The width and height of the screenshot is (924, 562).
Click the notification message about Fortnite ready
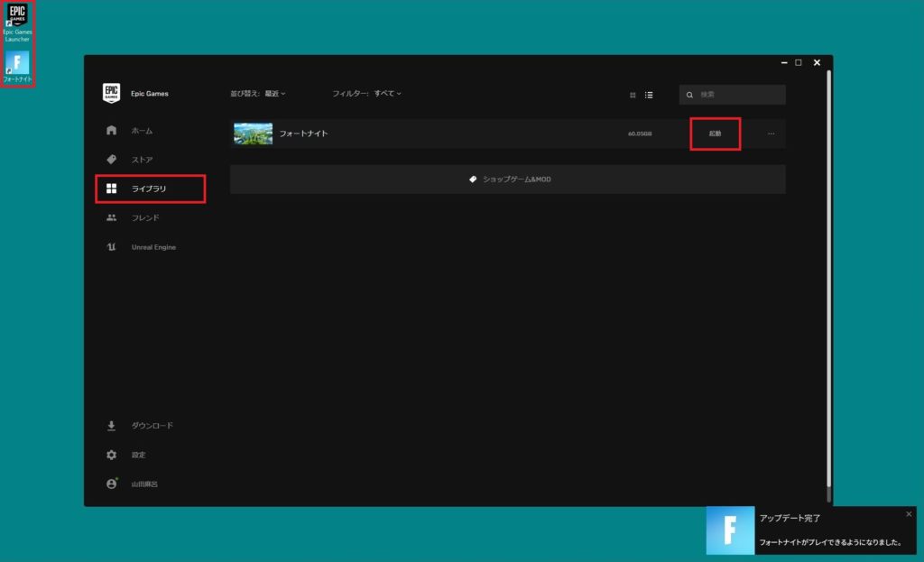click(830, 542)
